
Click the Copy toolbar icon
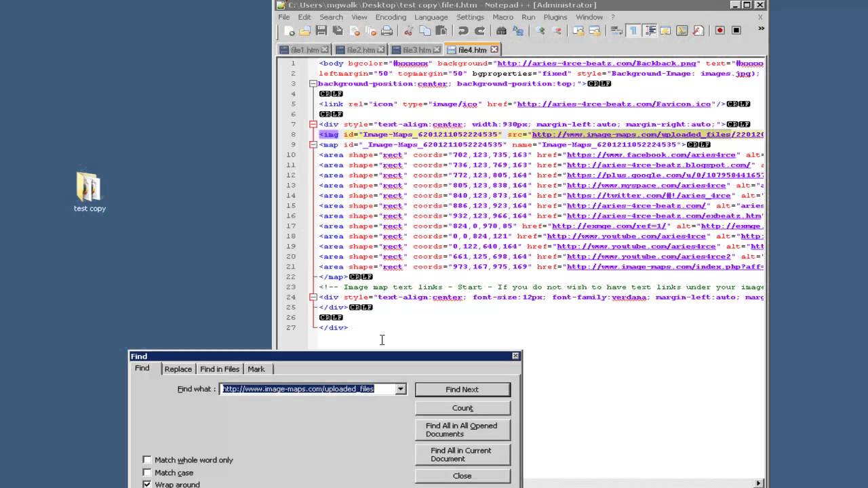pyautogui.click(x=425, y=30)
